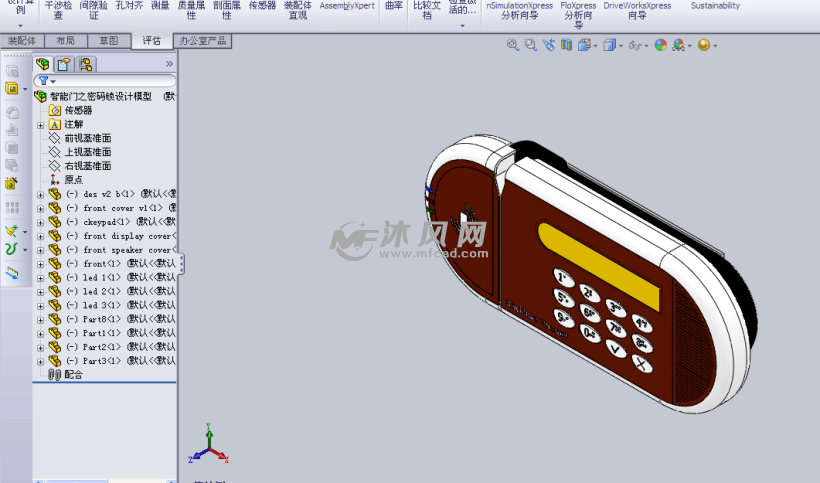The image size is (820, 483).
Task: Open the Hide/Show Items dropdown arrow
Action: click(646, 46)
